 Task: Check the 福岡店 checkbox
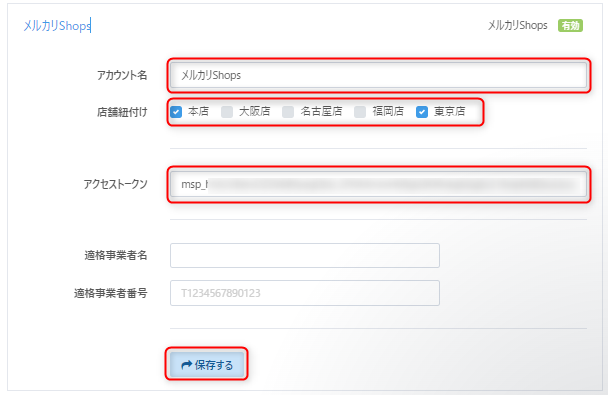[360, 112]
